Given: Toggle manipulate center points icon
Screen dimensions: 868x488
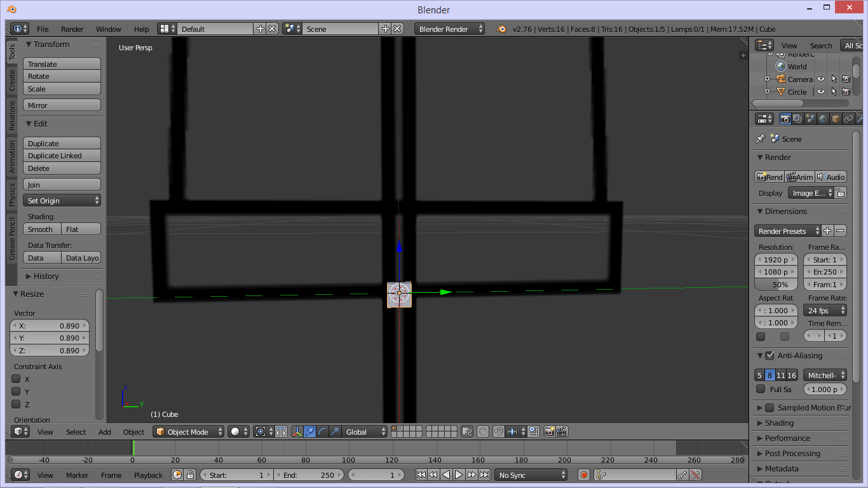Looking at the screenshot, I should coord(281,431).
